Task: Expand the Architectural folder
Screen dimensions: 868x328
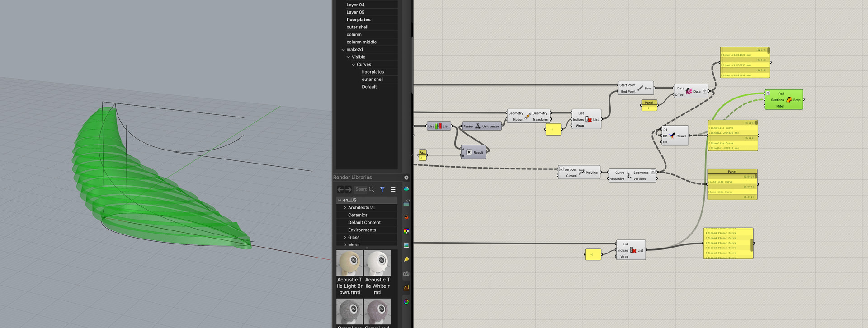Action: click(345, 208)
